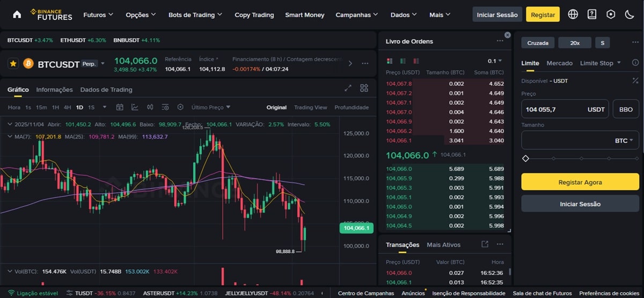Select the 1H interval

(55, 107)
